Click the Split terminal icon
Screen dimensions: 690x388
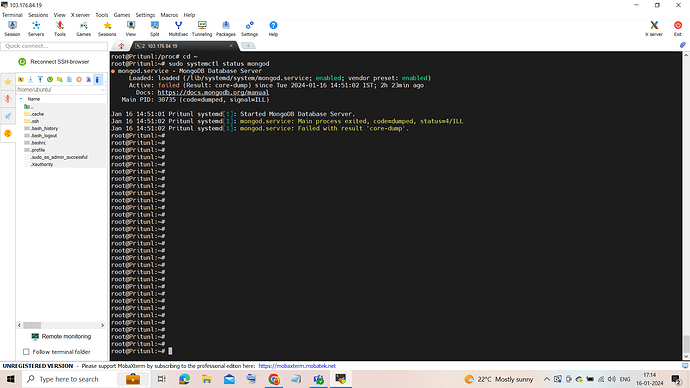point(154,29)
